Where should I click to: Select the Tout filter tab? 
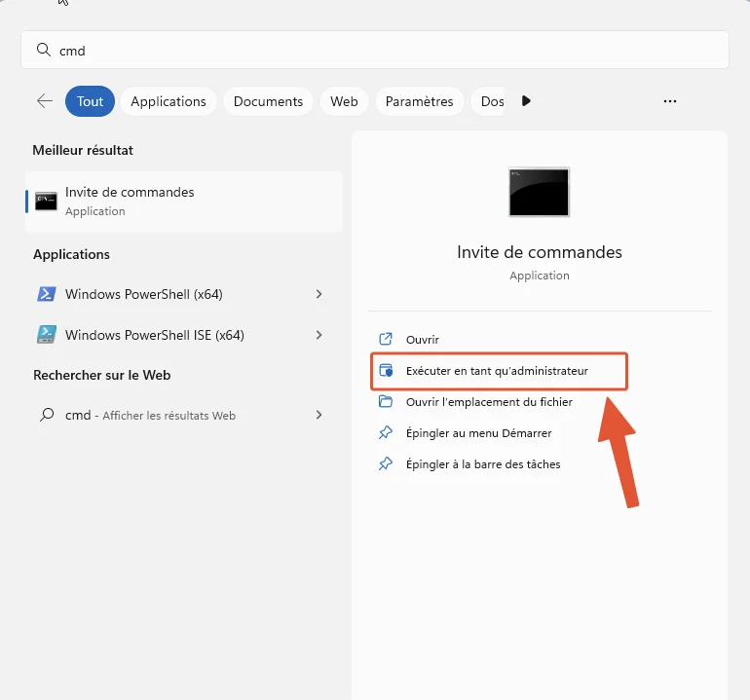(90, 101)
